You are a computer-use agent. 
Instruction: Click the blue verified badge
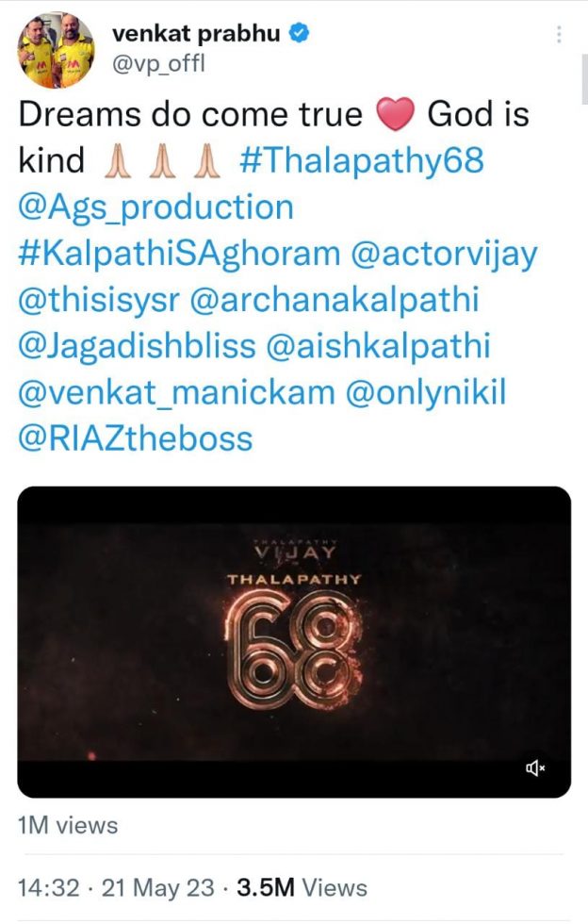[x=299, y=34]
